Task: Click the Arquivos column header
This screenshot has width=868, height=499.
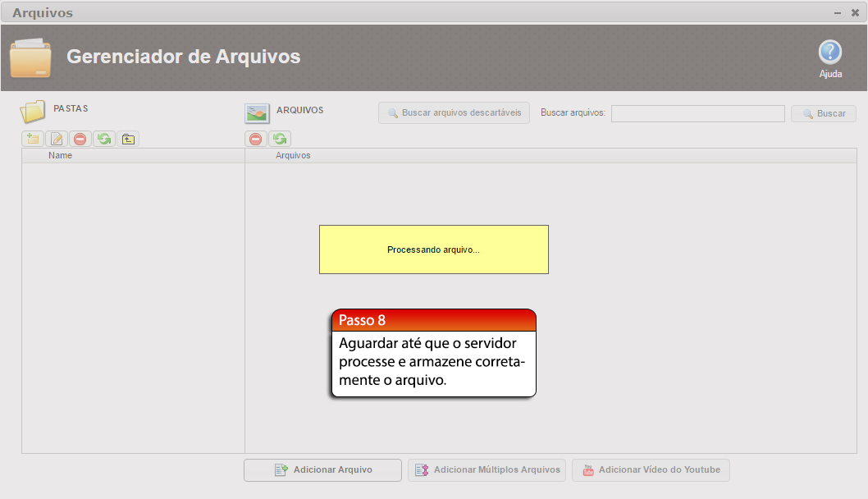Action: coord(293,155)
